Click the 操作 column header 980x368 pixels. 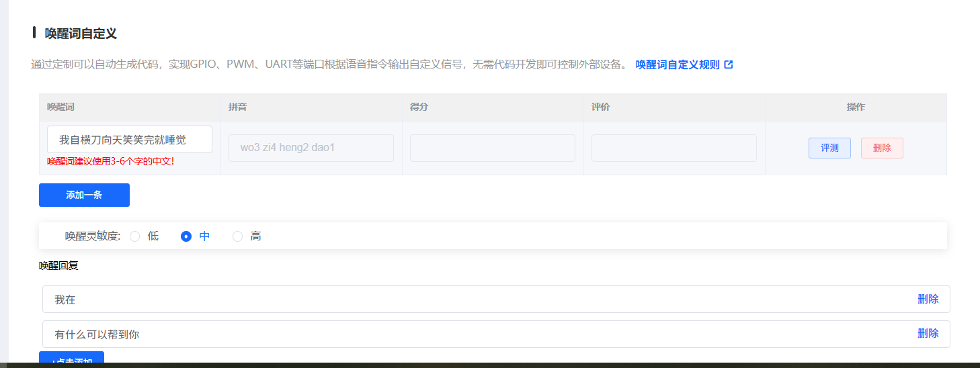click(855, 107)
